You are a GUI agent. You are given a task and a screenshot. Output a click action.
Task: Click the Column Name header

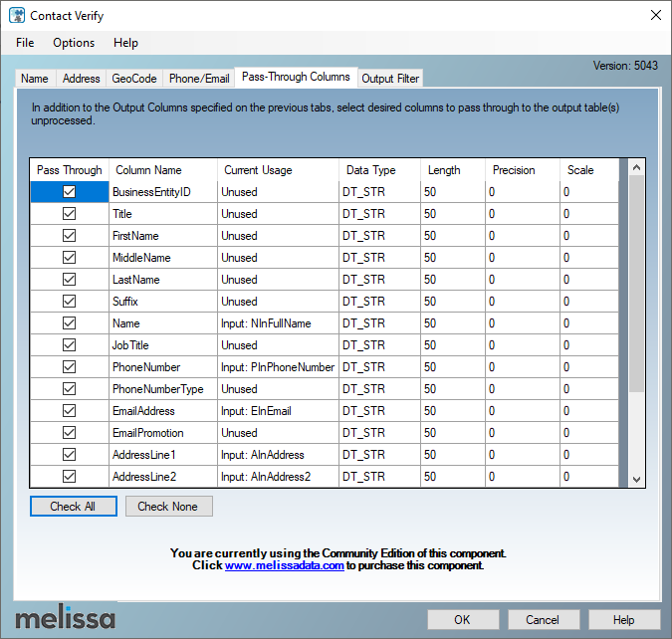click(x=163, y=170)
